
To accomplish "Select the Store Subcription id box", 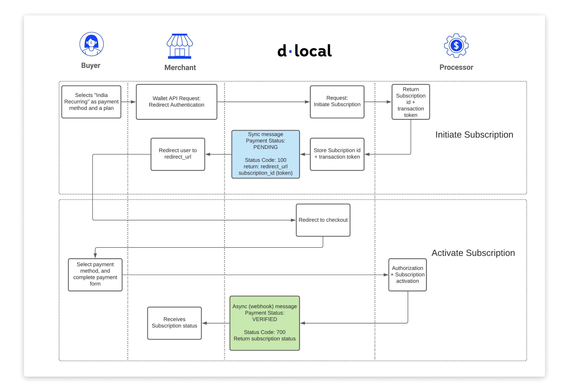I will 337,154.
